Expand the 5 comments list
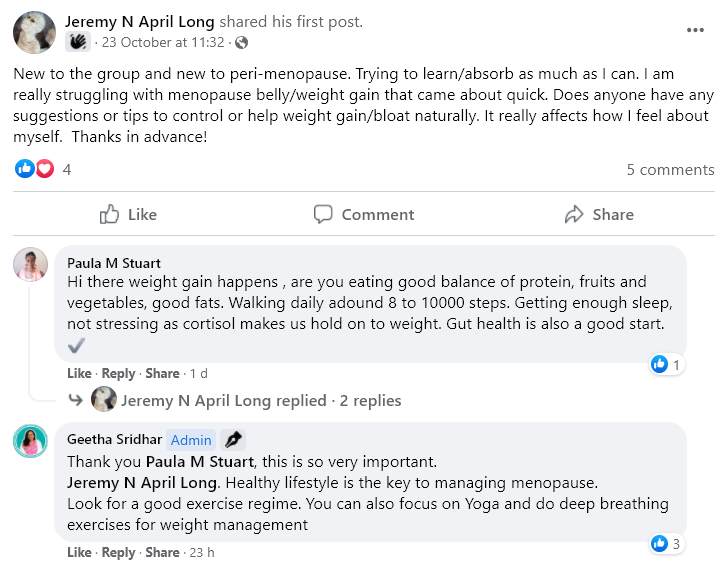Viewport: 721px width, 565px height. coord(670,169)
